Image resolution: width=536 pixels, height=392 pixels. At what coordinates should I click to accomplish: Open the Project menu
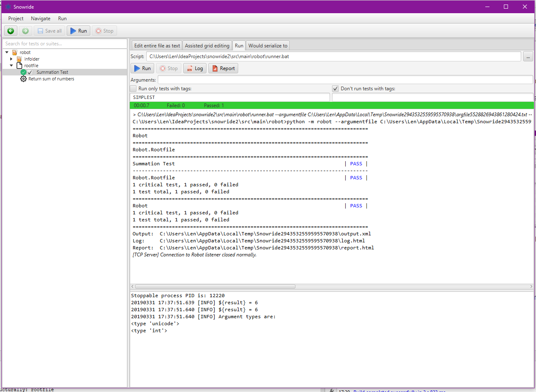16,19
